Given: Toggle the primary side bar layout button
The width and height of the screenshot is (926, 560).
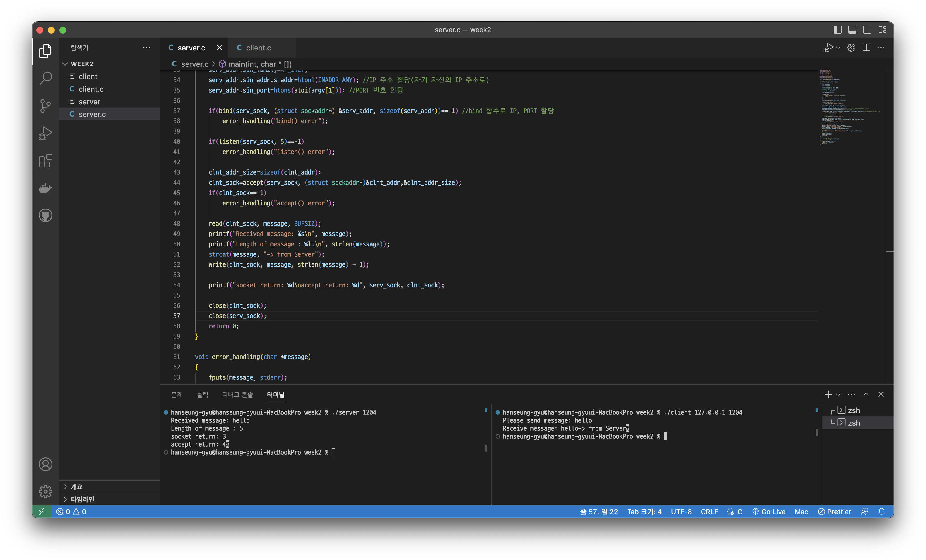Looking at the screenshot, I should click(837, 30).
